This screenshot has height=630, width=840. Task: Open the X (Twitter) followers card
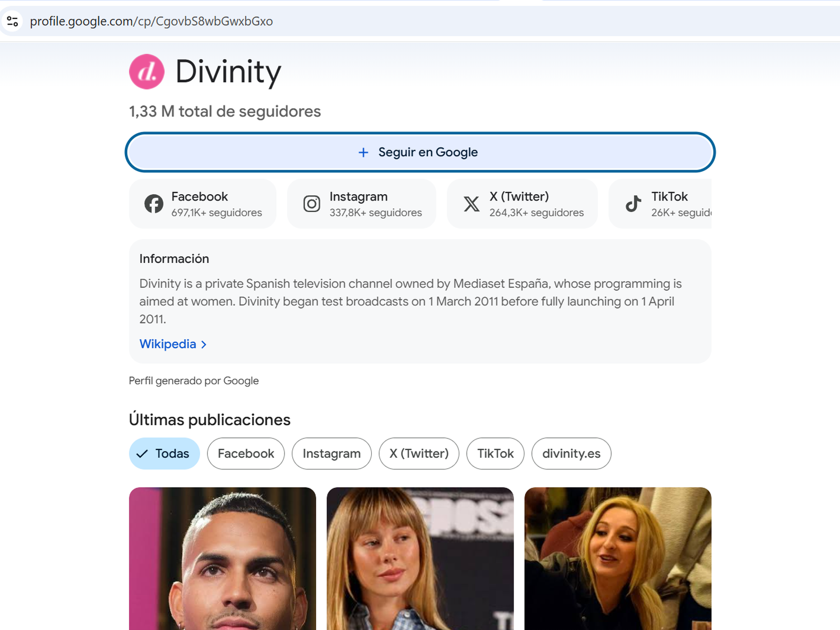522,204
